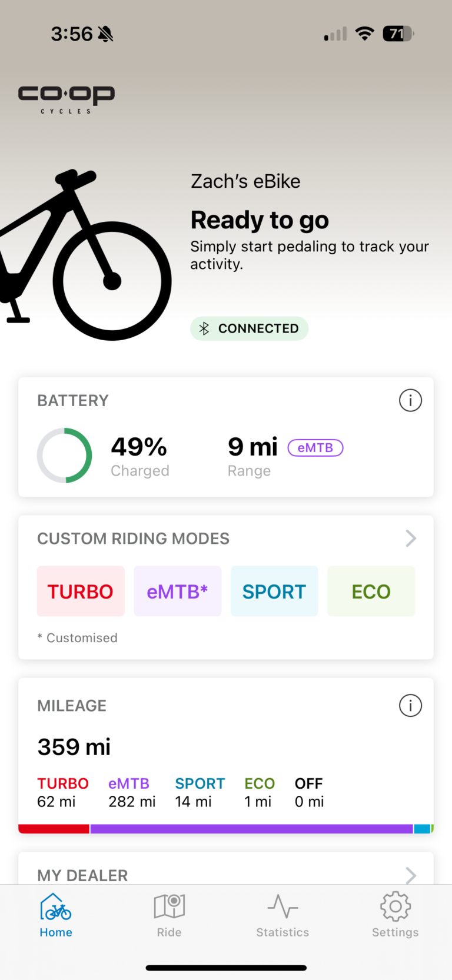Select the ECO riding mode
452x980 pixels.
(371, 592)
